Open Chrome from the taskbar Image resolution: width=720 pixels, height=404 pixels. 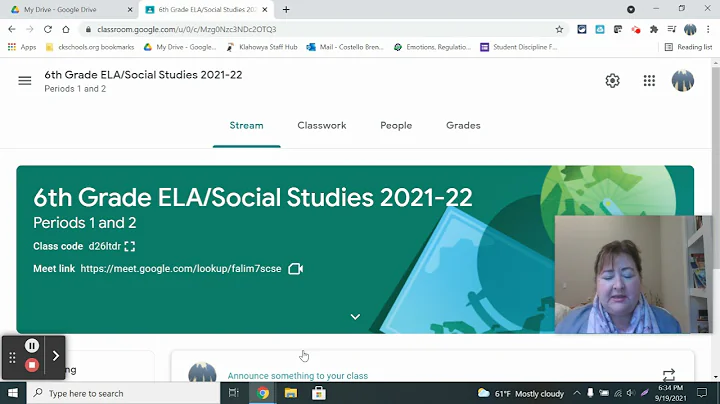[263, 393]
